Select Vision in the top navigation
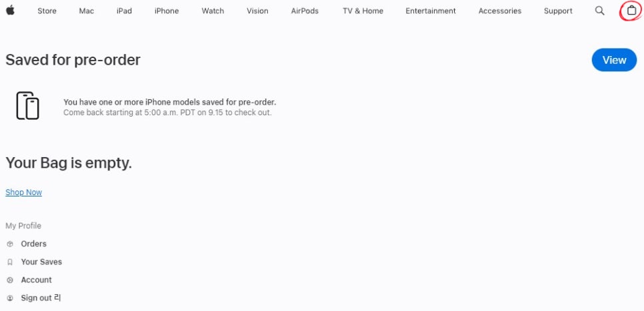This screenshot has height=311, width=644. [x=257, y=11]
